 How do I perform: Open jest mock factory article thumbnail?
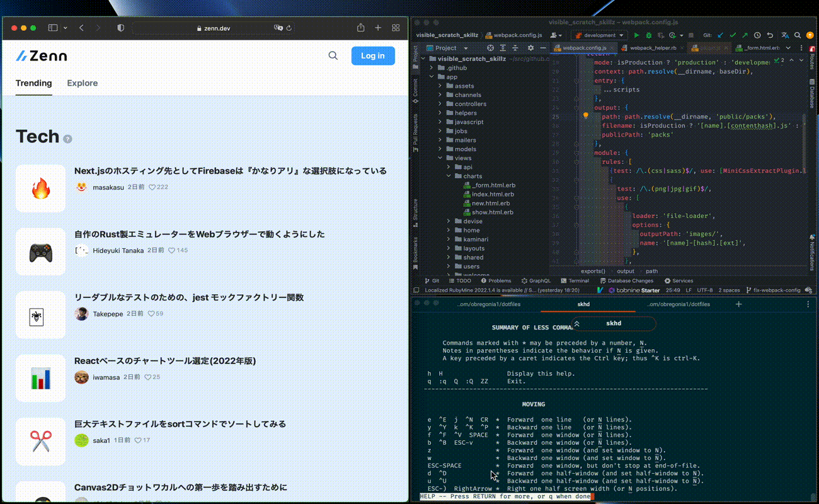40,315
